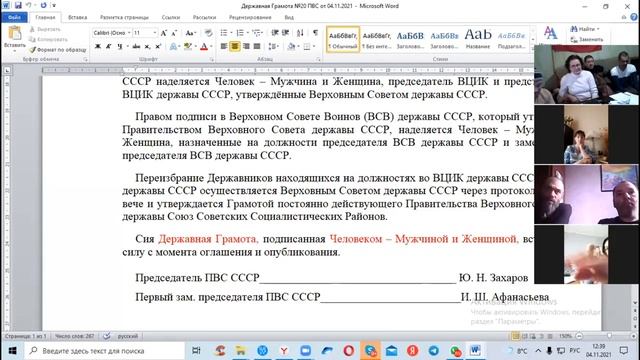Click the Redo button in quick access toolbar

43,6
